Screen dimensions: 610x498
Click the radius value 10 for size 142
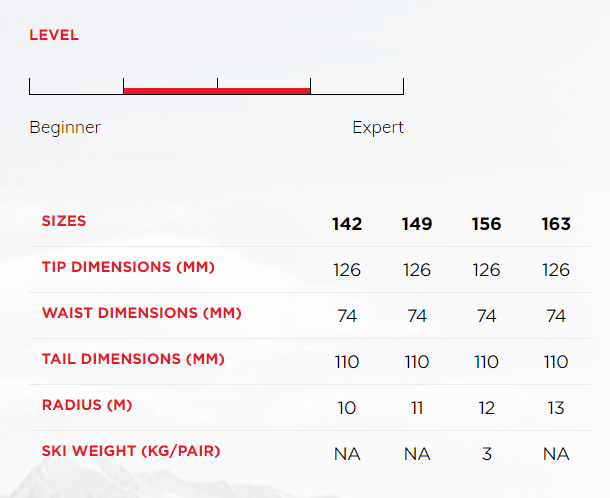coord(347,408)
